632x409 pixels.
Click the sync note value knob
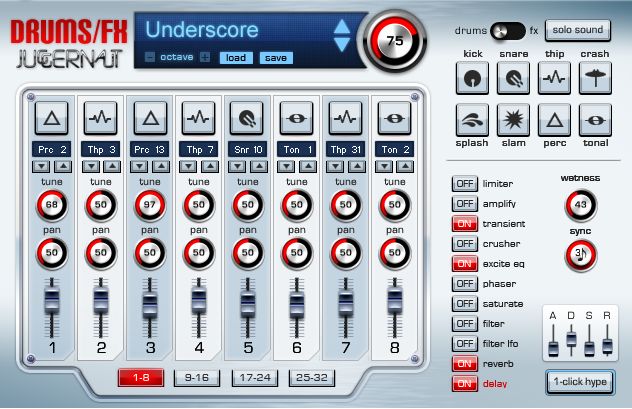click(x=580, y=255)
